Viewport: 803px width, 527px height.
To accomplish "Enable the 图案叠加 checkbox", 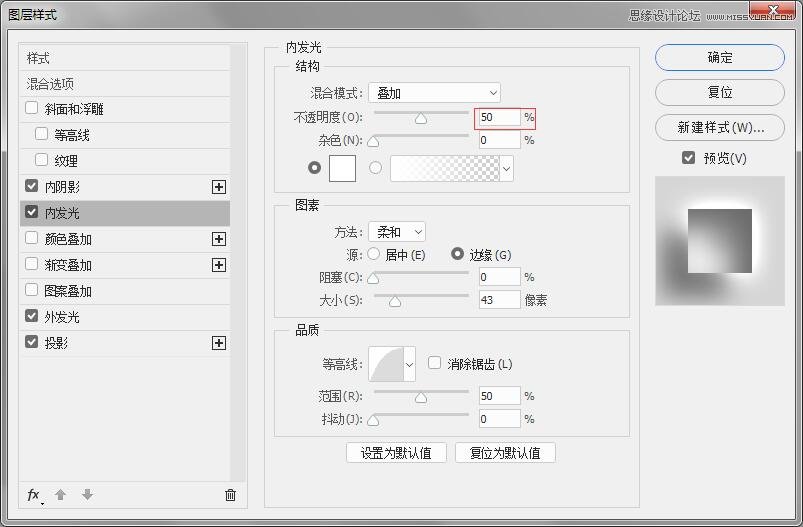I will [x=32, y=290].
